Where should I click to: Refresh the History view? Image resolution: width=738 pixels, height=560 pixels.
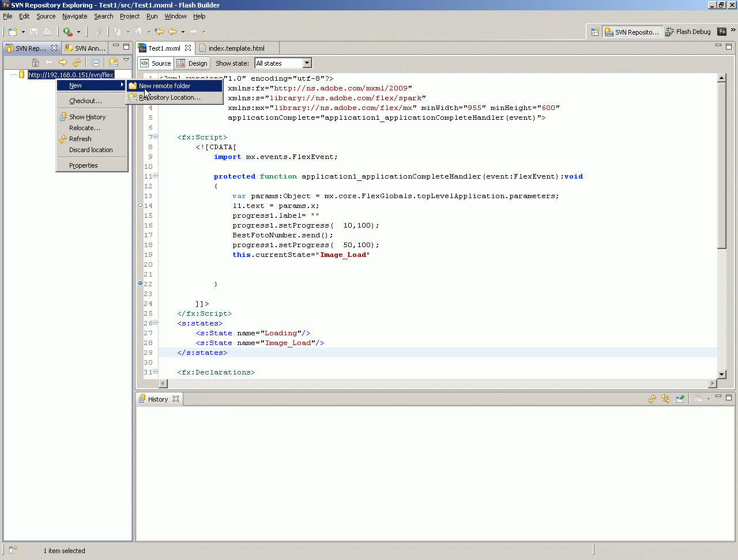click(652, 399)
